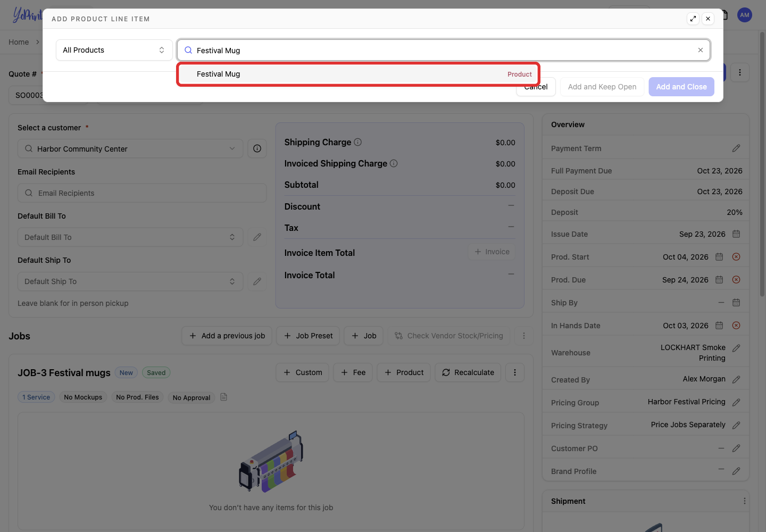Edit the Default Ship To address pencil
This screenshot has height=532, width=766.
pos(257,281)
